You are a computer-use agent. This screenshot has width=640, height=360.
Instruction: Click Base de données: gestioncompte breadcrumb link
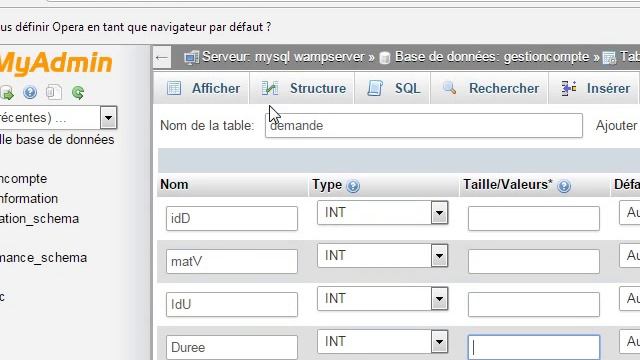click(x=492, y=57)
